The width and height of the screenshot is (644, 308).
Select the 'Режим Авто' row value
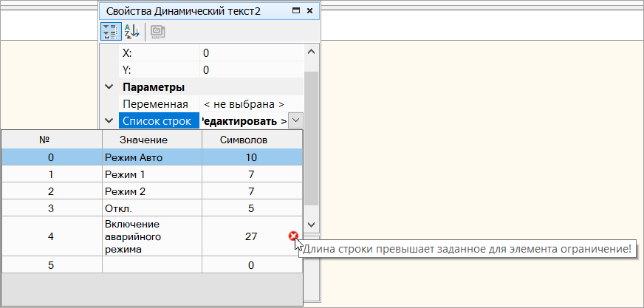click(151, 157)
